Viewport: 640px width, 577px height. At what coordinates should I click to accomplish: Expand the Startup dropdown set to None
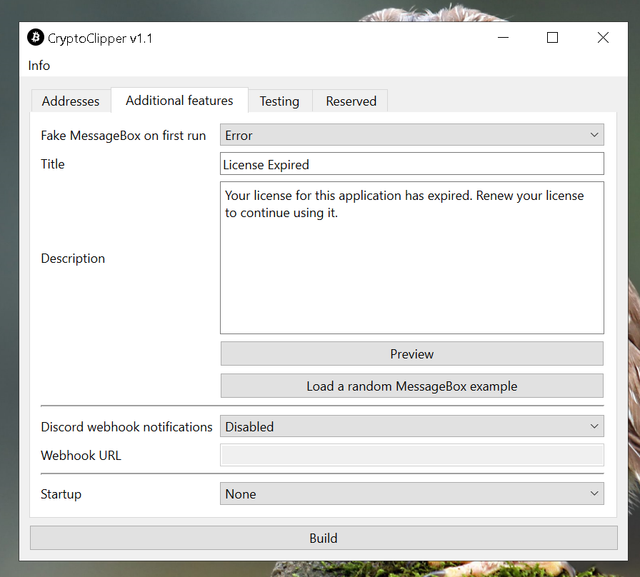pos(412,494)
